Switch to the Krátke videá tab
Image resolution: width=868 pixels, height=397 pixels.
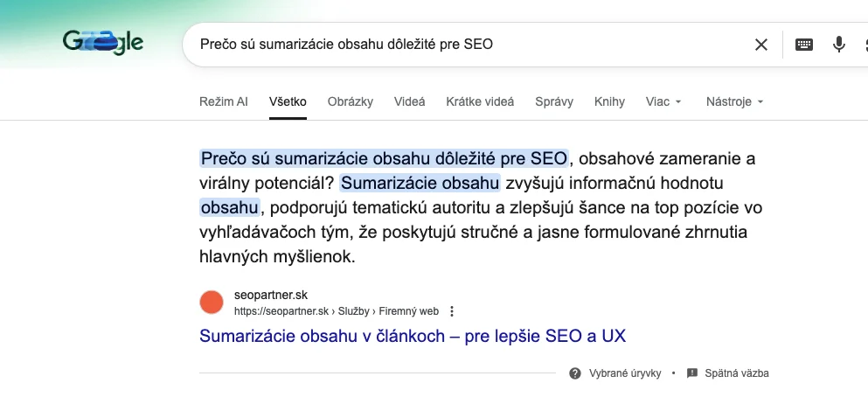[480, 101]
